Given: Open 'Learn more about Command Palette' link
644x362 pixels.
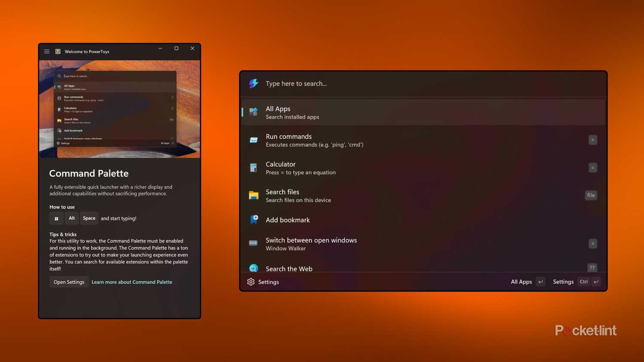Looking at the screenshot, I should coord(132,282).
